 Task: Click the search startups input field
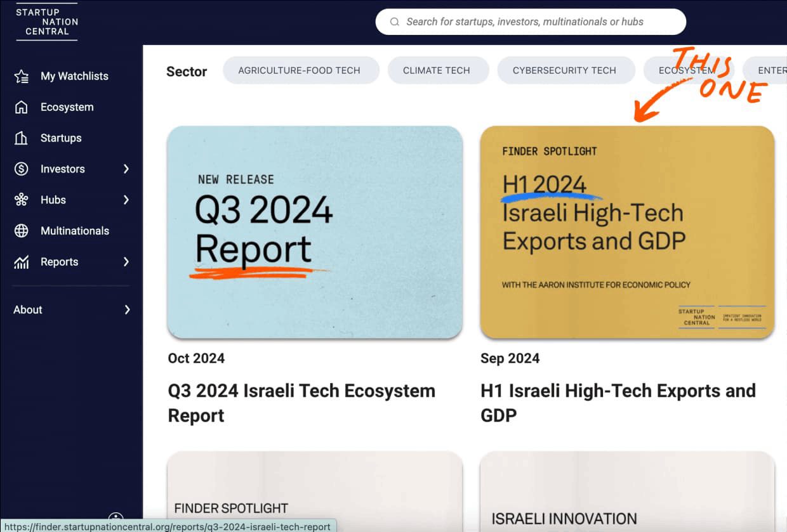539,22
